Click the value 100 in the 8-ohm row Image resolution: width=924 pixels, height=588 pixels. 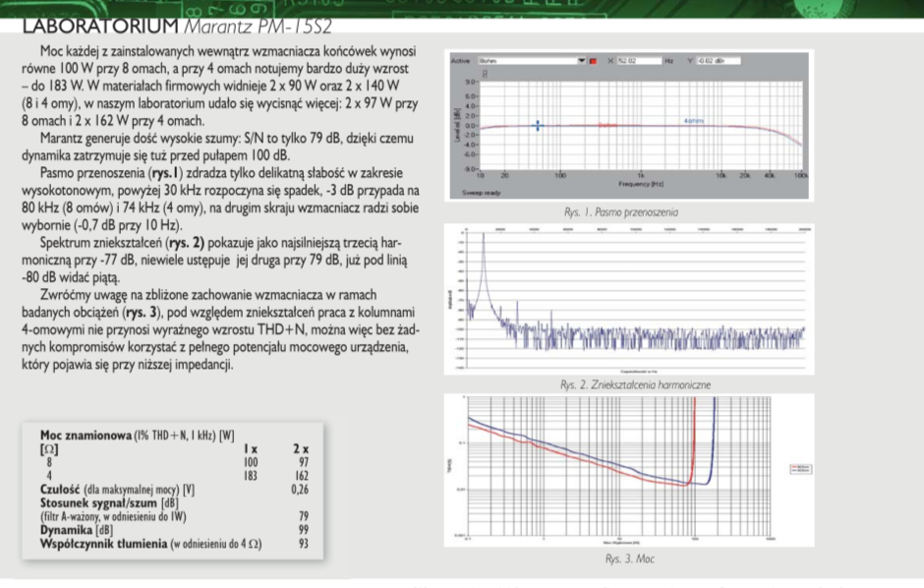[x=251, y=462]
